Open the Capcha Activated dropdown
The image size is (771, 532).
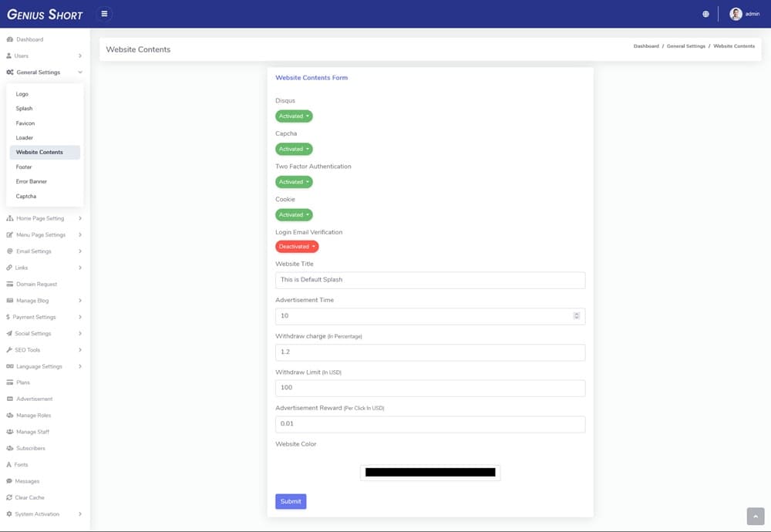click(294, 149)
